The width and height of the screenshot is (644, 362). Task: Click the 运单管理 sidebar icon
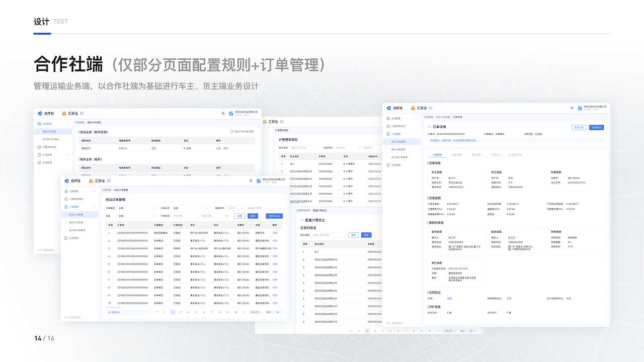click(x=65, y=238)
